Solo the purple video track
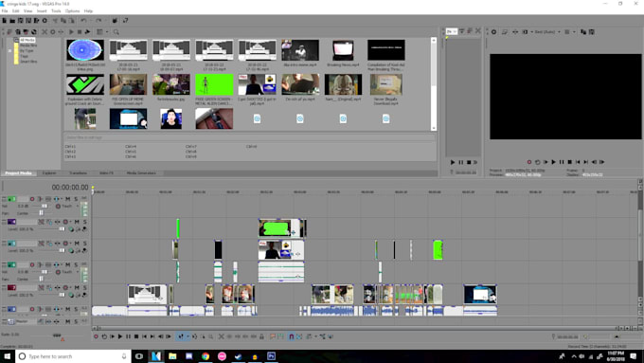The width and height of the screenshot is (644, 363). [84, 222]
